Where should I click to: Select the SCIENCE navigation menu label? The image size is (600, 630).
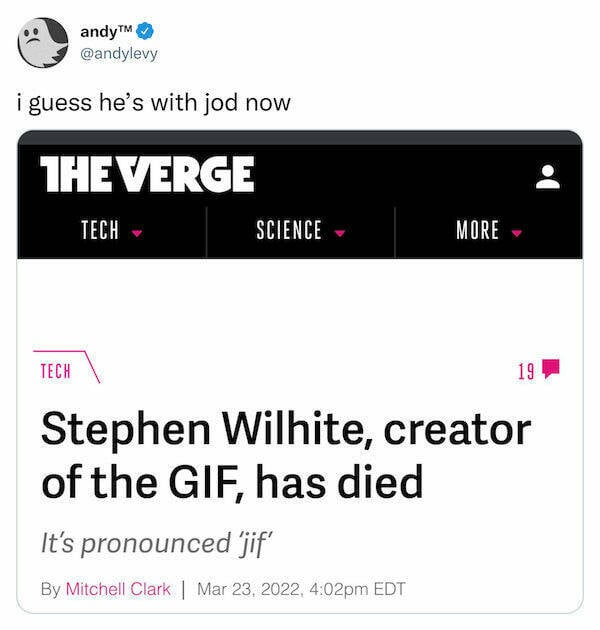coord(289,231)
